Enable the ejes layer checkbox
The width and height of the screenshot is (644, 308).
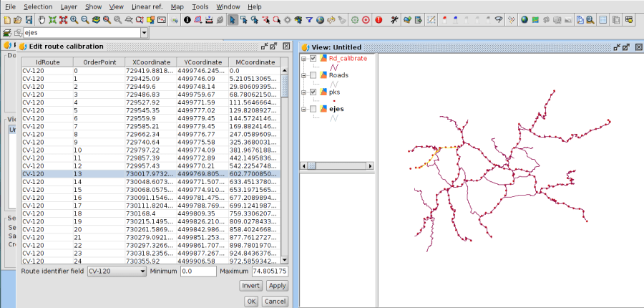(313, 109)
